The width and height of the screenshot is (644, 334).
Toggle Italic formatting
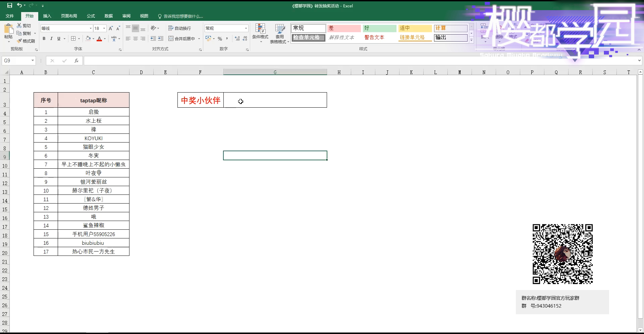[51, 39]
